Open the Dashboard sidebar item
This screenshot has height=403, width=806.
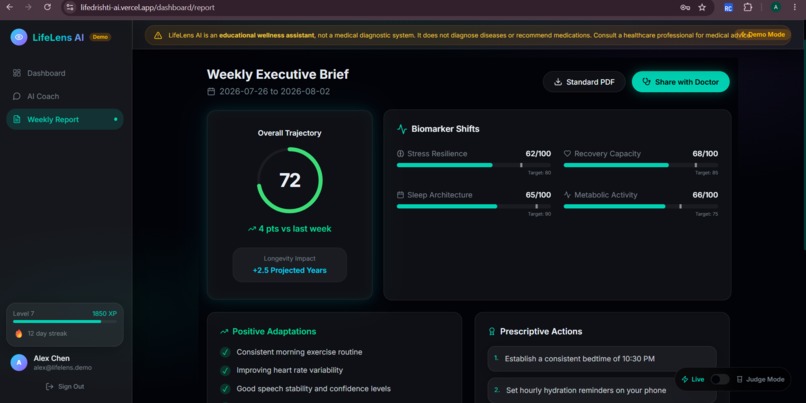[x=65, y=73]
